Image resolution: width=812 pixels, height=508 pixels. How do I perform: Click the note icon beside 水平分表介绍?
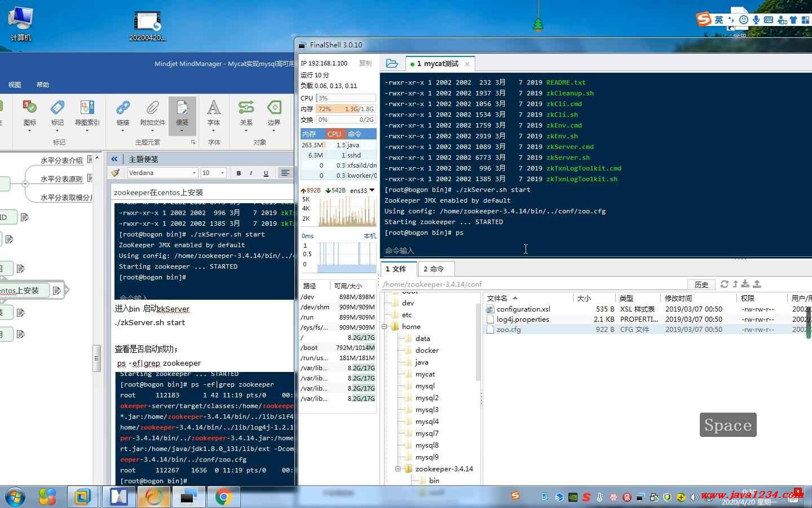point(90,160)
